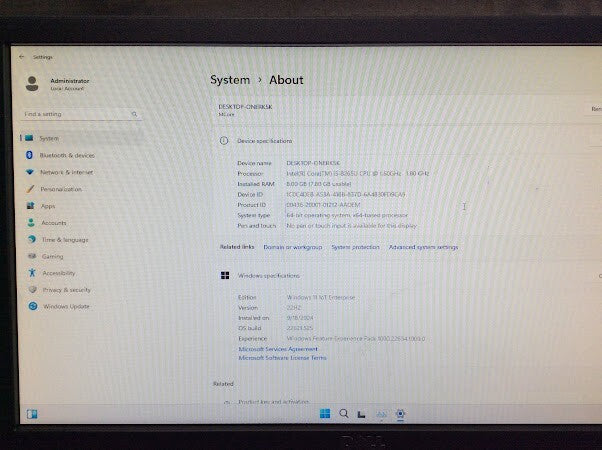Viewport: 602px width, 450px height.
Task: Open Advanced system settings link
Action: click(x=423, y=247)
